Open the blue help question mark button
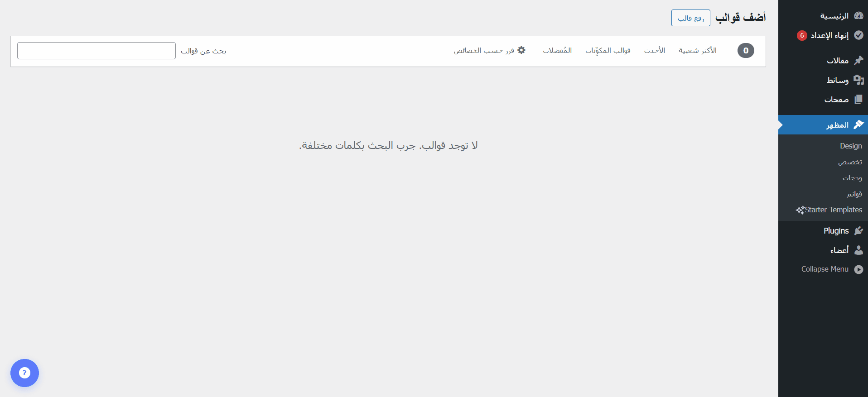 tap(24, 373)
